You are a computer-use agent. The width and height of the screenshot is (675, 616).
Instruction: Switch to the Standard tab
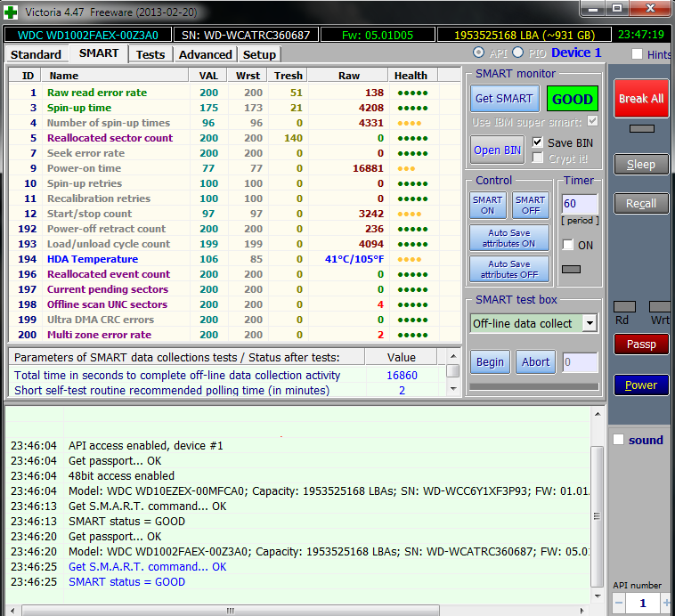click(x=37, y=54)
